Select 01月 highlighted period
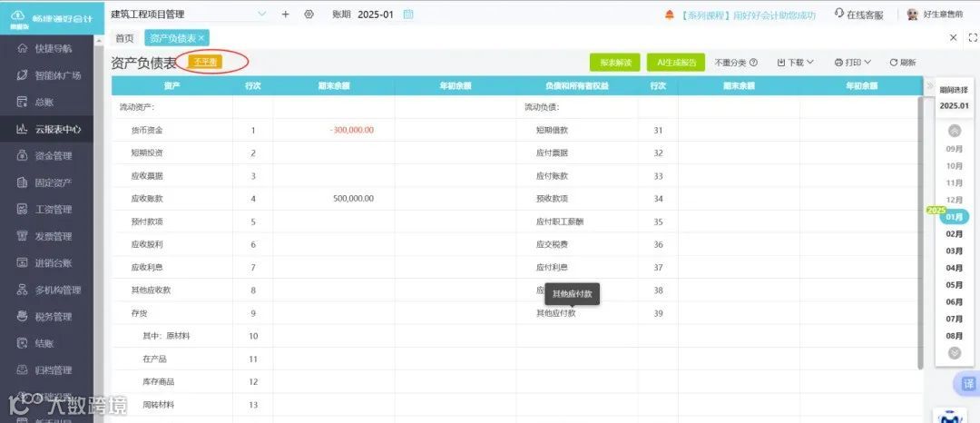Image resolution: width=980 pixels, height=423 pixels. pos(955,217)
